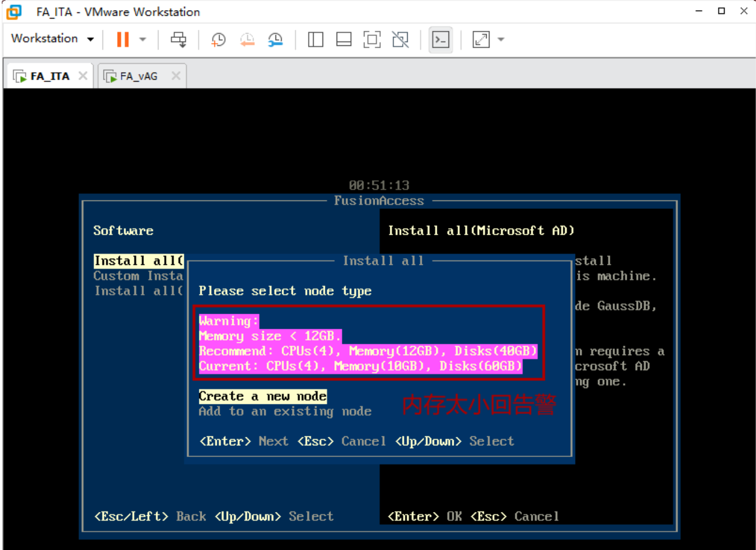The height and width of the screenshot is (550, 756).
Task: Click the dimmed 'Install all(' third entry
Action: [139, 291]
